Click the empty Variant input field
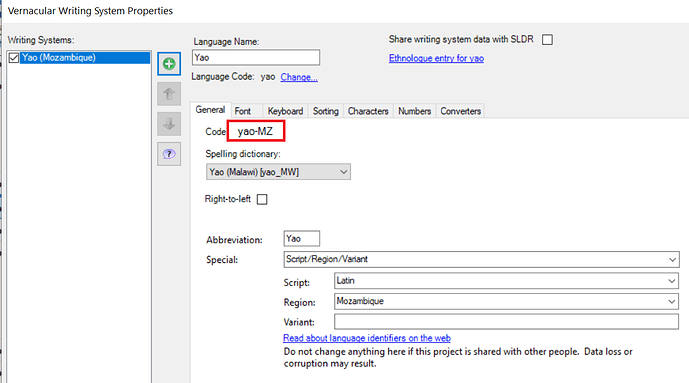 [x=506, y=322]
